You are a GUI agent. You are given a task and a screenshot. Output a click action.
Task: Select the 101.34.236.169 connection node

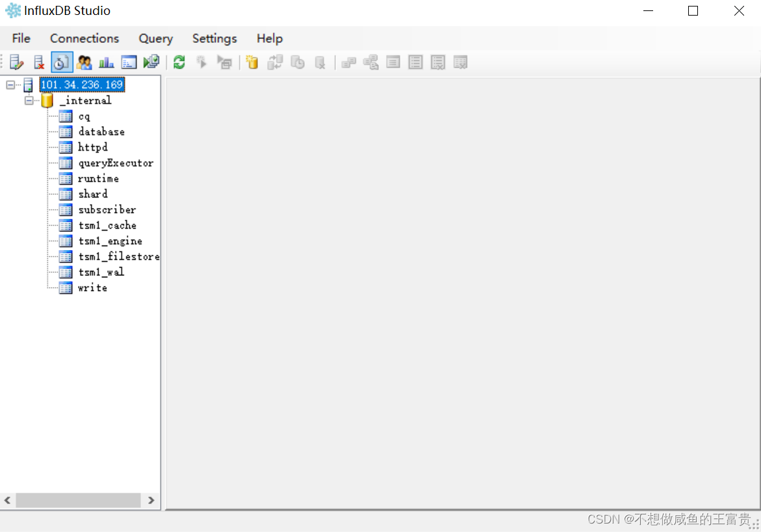click(x=82, y=84)
